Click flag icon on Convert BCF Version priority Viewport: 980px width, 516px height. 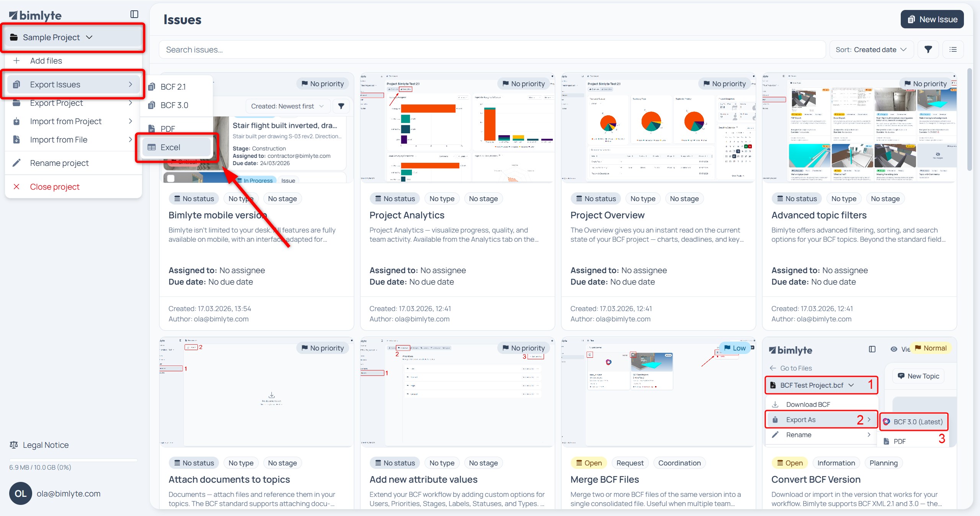(918, 348)
